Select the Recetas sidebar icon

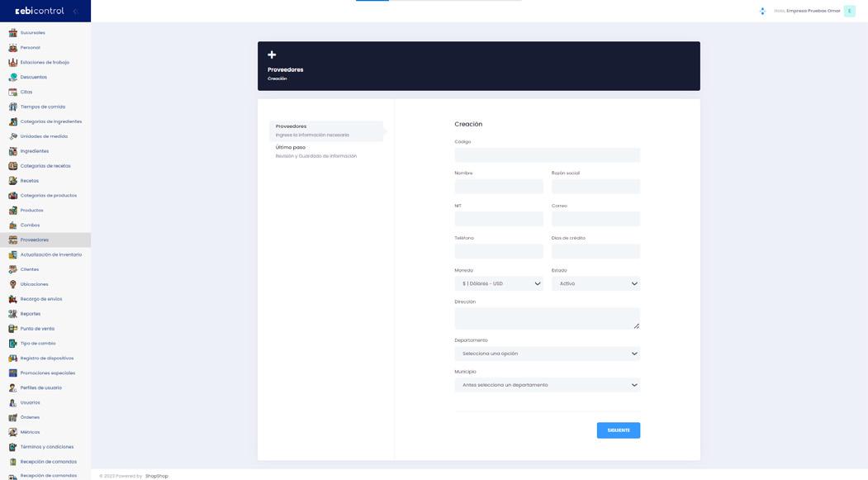coord(12,180)
